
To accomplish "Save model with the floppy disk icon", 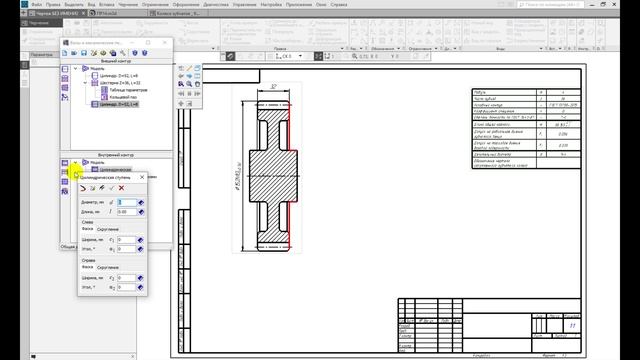I will [84, 53].
